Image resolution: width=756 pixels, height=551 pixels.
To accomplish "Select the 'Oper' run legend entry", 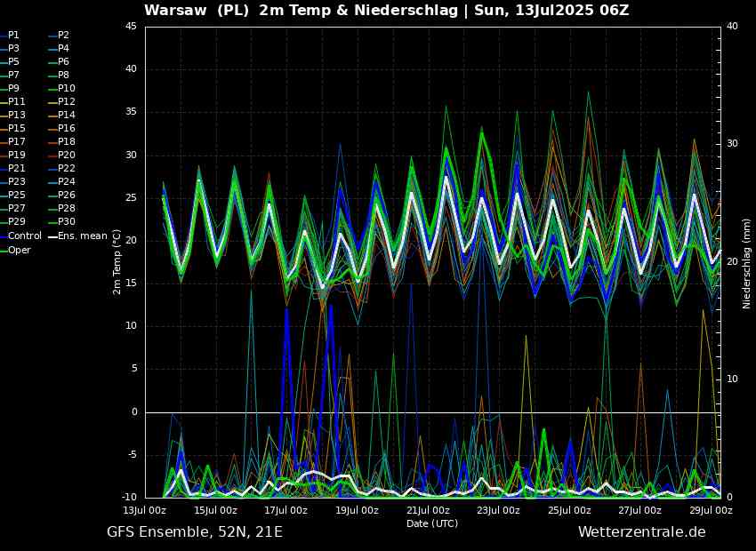I will 20,250.
